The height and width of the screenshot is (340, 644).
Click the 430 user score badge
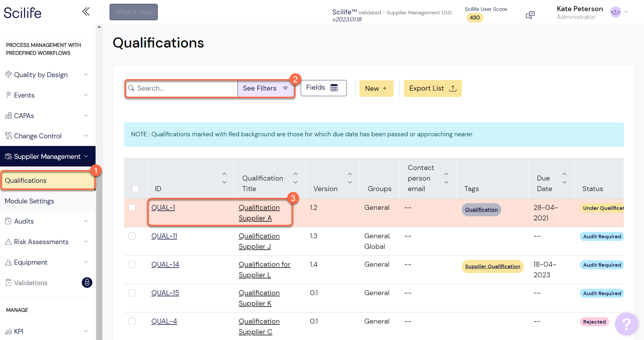click(475, 18)
